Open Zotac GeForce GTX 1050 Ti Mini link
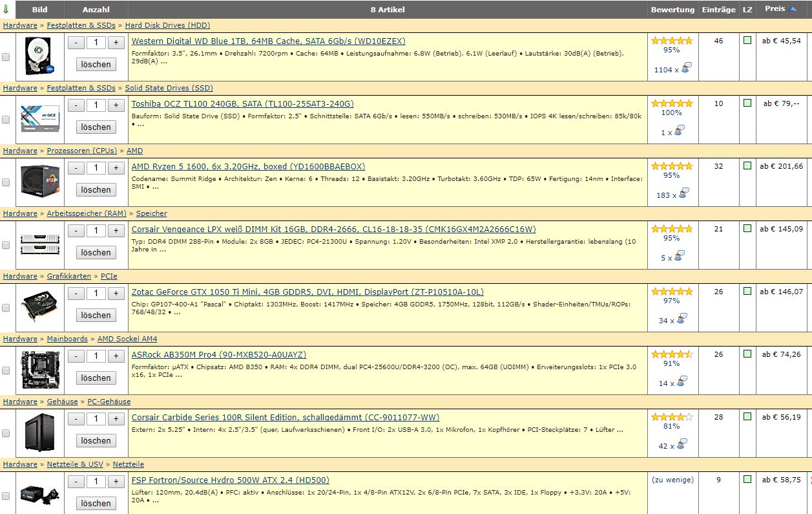 (x=307, y=292)
